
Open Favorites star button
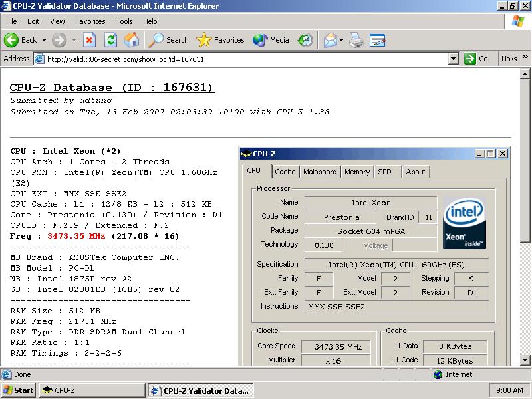(220, 40)
